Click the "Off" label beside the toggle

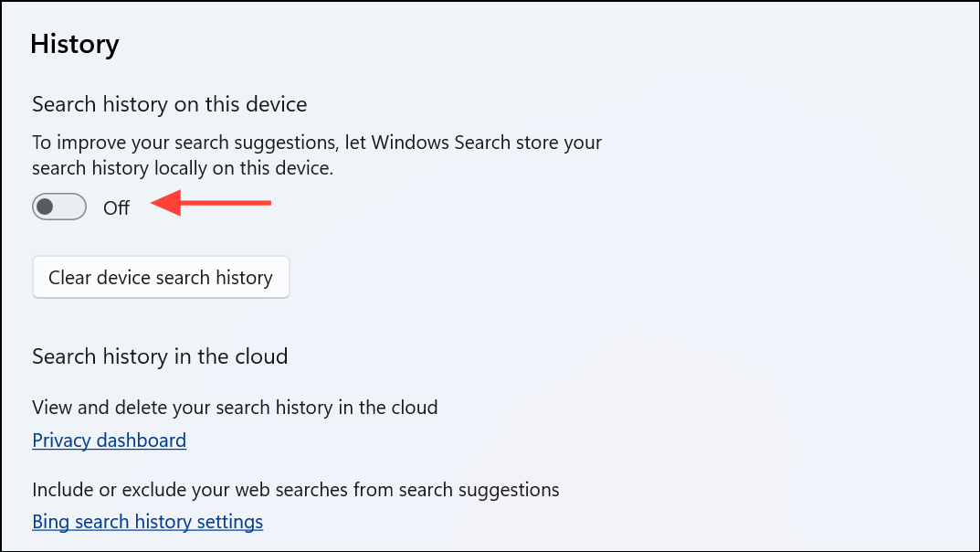116,208
